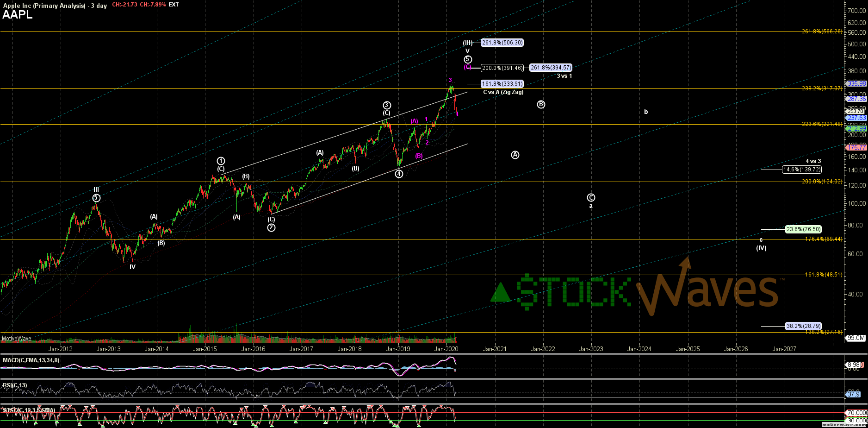
Task: Select the (III) wave label near the top
Action: pyautogui.click(x=468, y=43)
